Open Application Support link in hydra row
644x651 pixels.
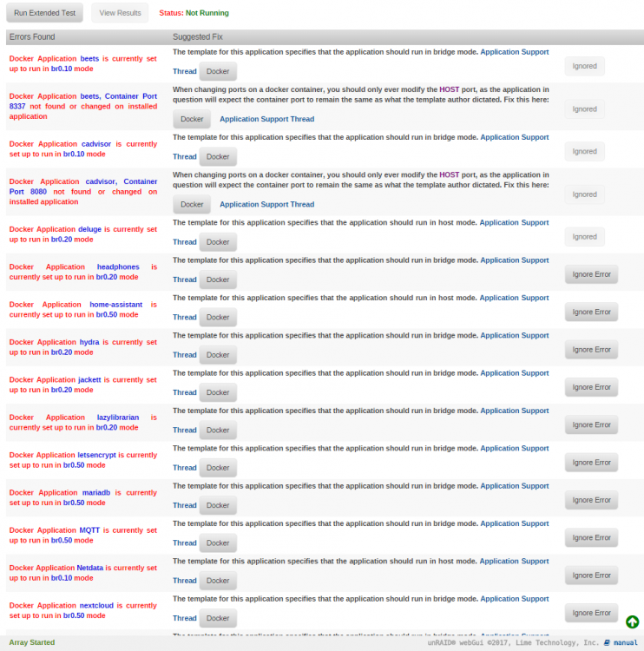[x=515, y=335]
